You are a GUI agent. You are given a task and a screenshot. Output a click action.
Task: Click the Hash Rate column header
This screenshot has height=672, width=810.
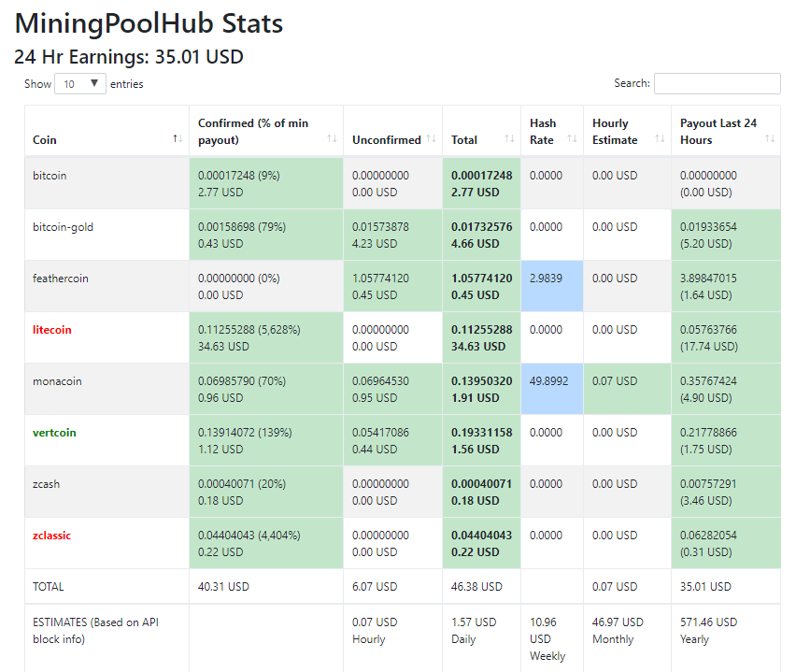pyautogui.click(x=543, y=131)
